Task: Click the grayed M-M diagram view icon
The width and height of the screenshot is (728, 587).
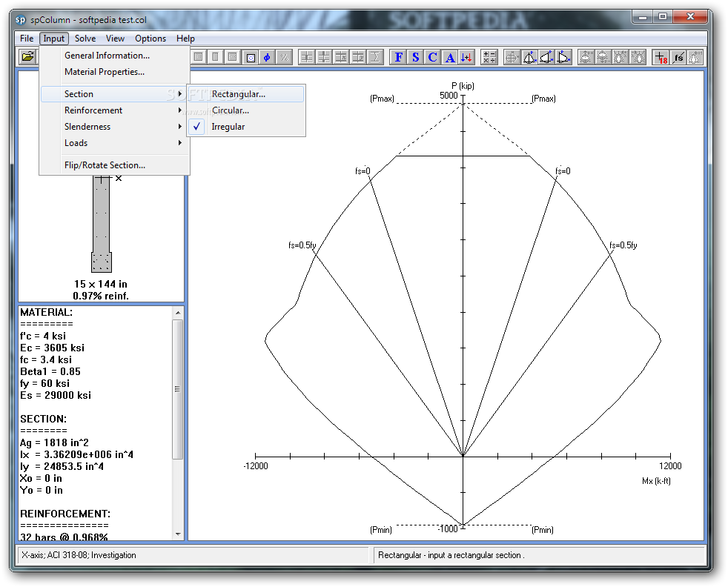Action: (x=512, y=57)
